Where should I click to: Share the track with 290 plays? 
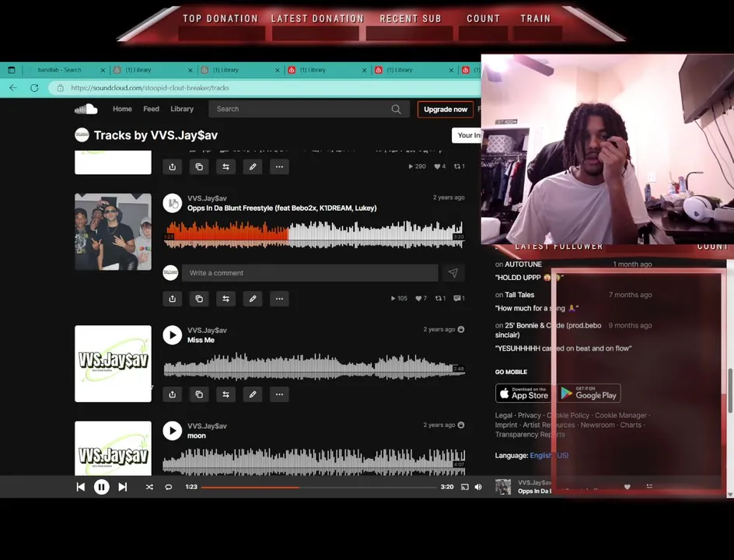point(173,166)
